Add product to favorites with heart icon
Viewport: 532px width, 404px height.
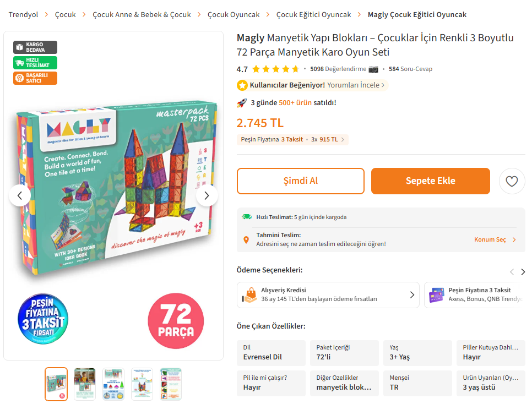512,181
